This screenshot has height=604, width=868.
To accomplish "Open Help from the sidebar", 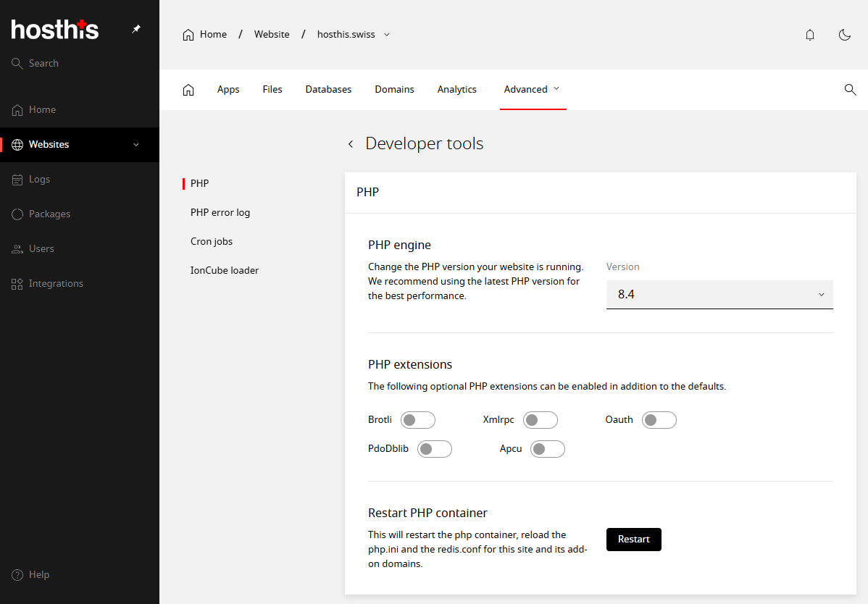I will 30,574.
